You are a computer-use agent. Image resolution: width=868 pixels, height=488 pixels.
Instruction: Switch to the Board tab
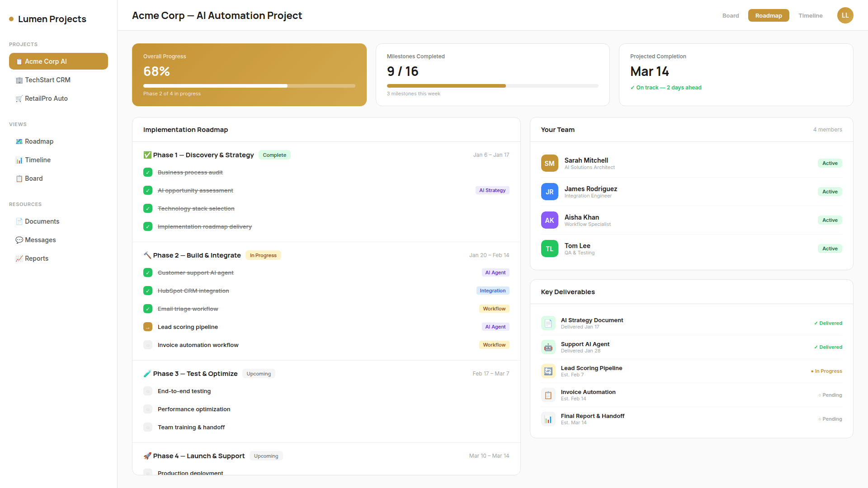pos(731,15)
